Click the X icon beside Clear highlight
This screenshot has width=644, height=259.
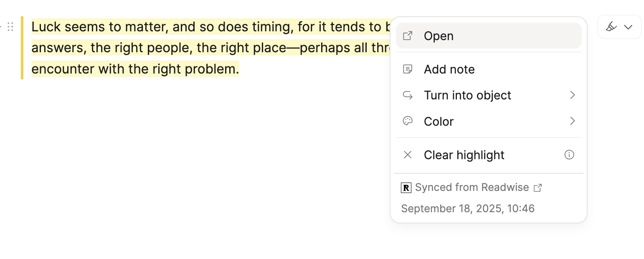pos(408,155)
